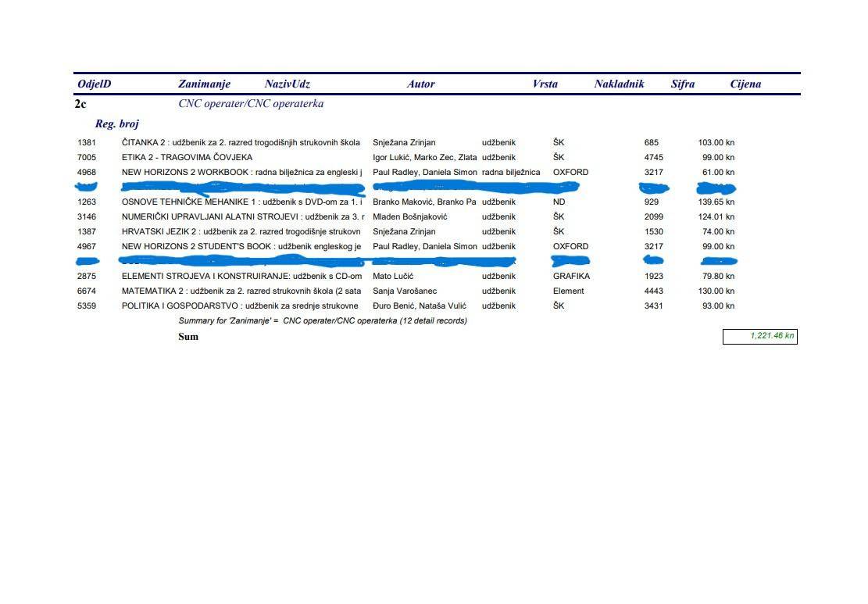
Task: Select registration number 6674
Action: click(87, 291)
